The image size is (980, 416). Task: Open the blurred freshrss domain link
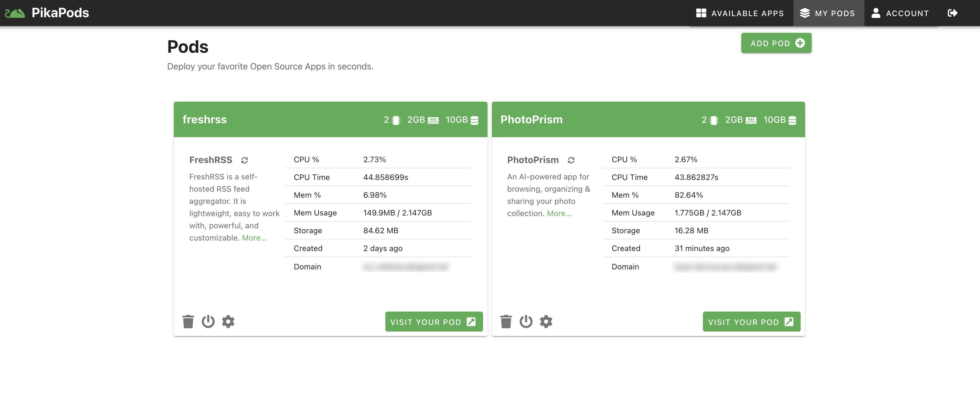click(406, 267)
